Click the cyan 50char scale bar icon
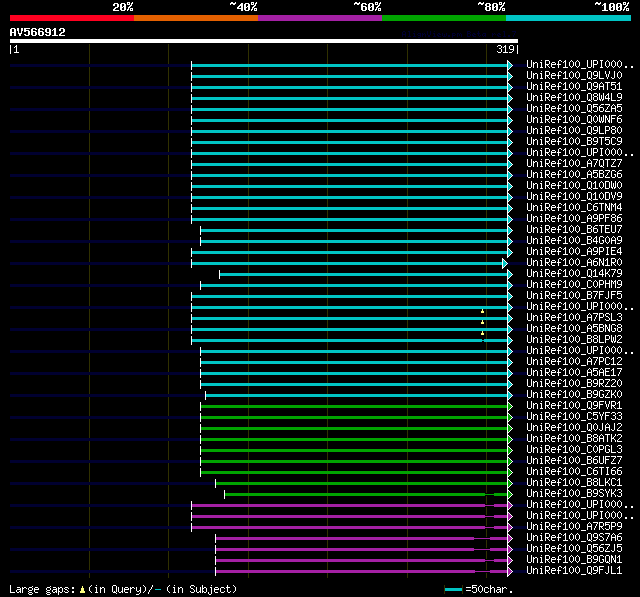 tap(453, 590)
